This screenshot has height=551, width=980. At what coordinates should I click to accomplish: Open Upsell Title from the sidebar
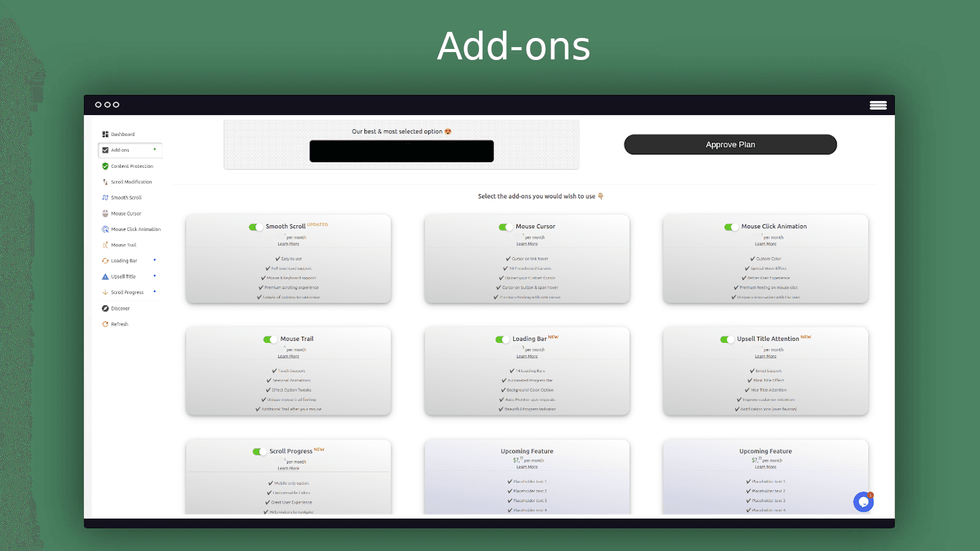tap(123, 276)
